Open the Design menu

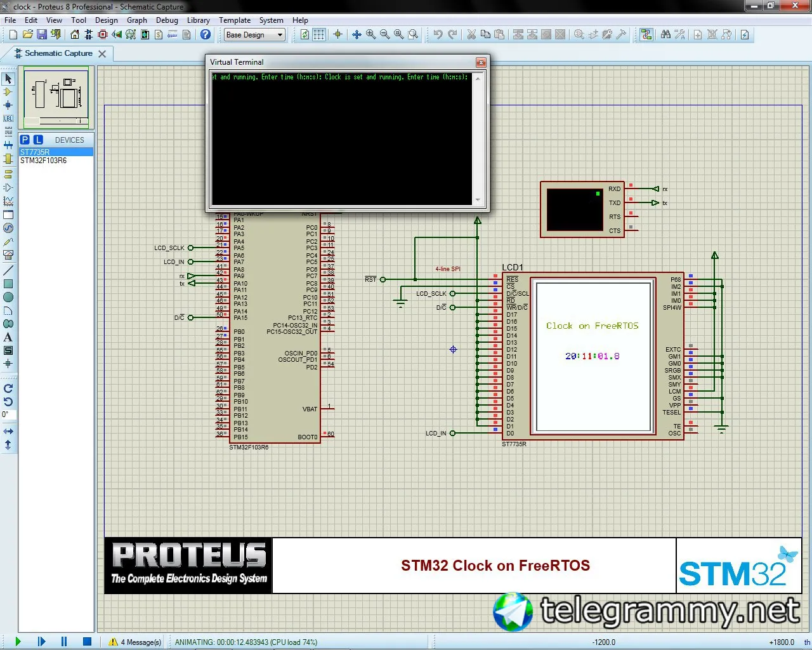[x=107, y=20]
